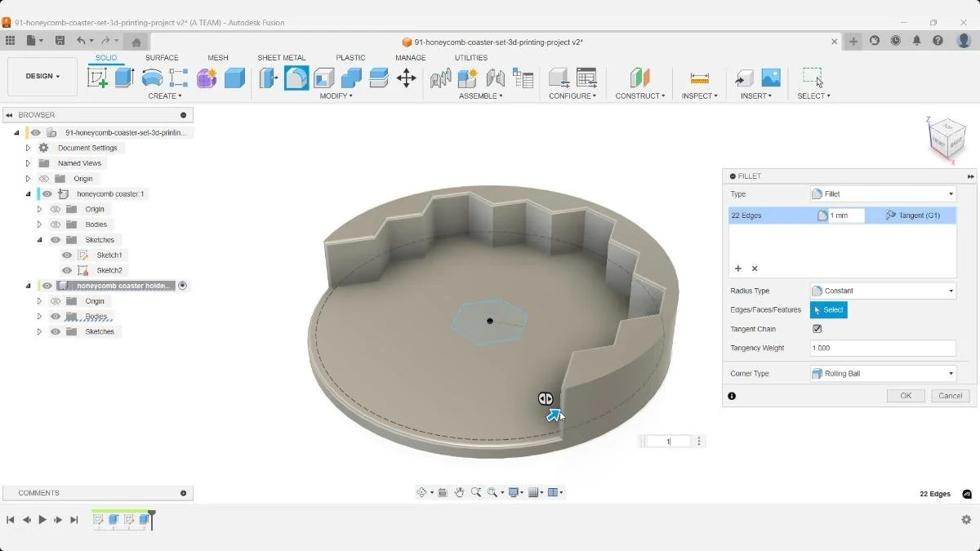Click the radius distance manipulator arrow
The width and height of the screenshot is (980, 551).
click(x=555, y=415)
